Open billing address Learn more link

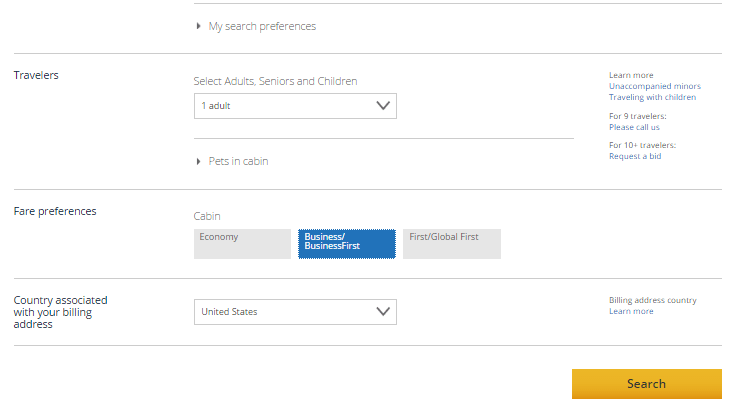point(631,311)
